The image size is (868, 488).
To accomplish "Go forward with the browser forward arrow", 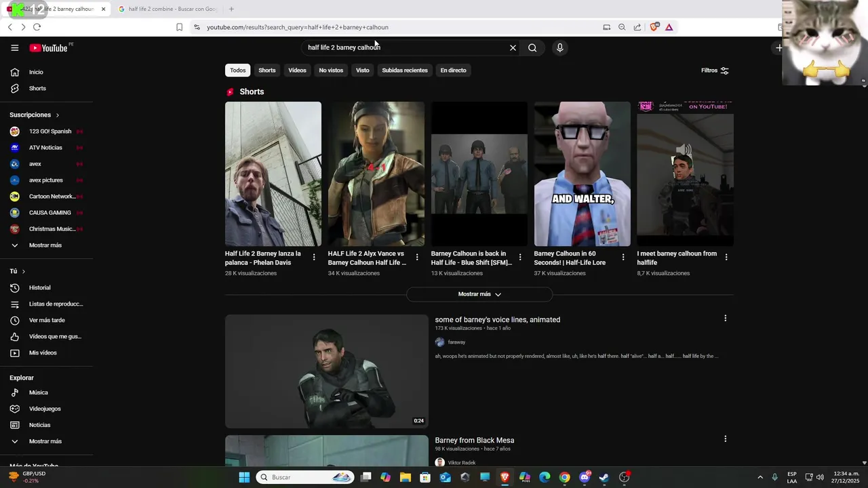I will [23, 27].
